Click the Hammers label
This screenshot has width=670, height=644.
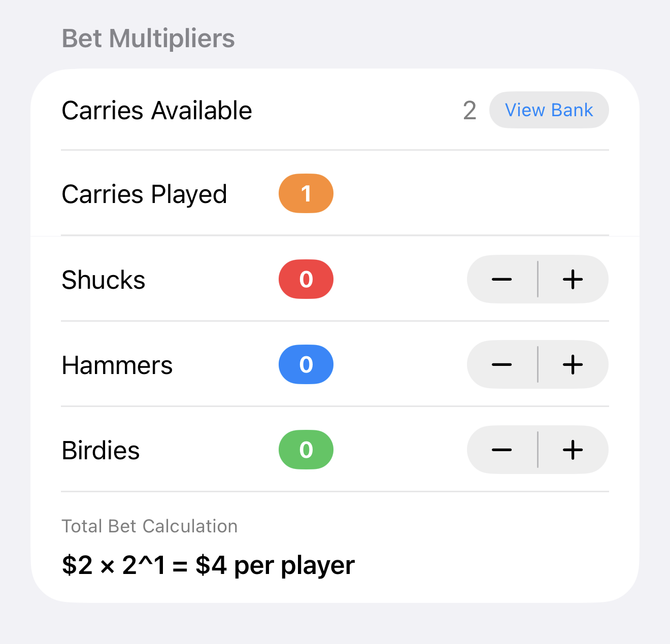click(117, 364)
